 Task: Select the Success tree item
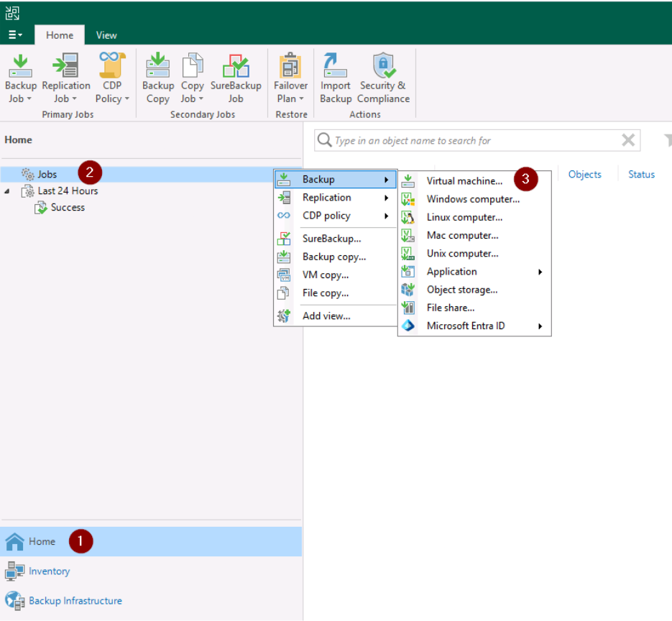tap(68, 208)
